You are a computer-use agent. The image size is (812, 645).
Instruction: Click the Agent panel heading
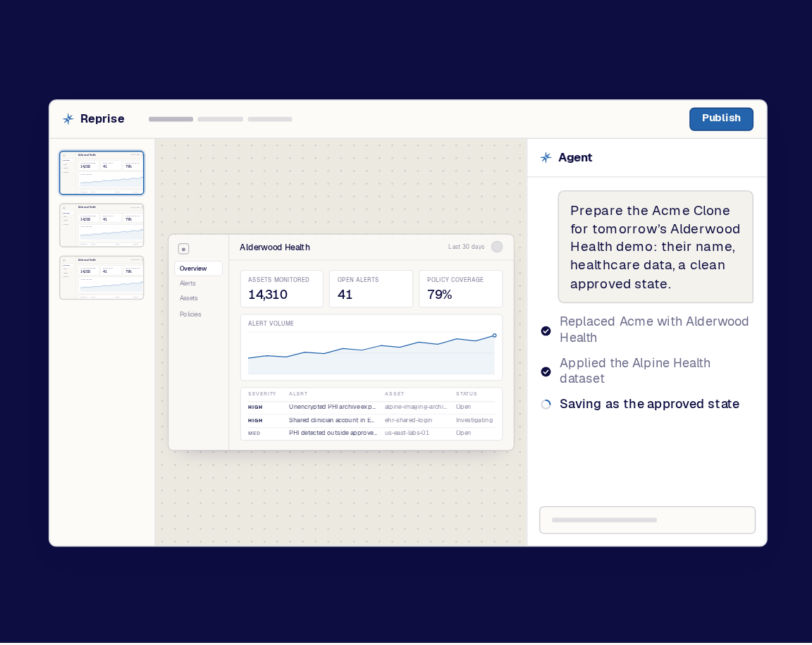pyautogui.click(x=575, y=157)
